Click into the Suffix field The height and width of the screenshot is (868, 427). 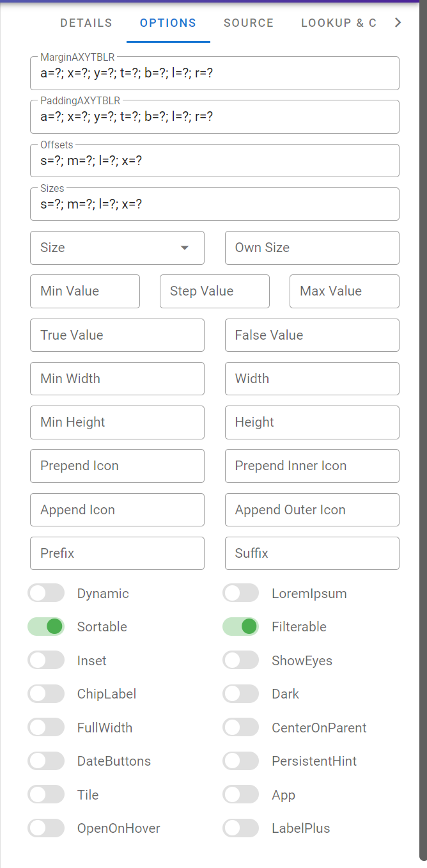tap(312, 553)
